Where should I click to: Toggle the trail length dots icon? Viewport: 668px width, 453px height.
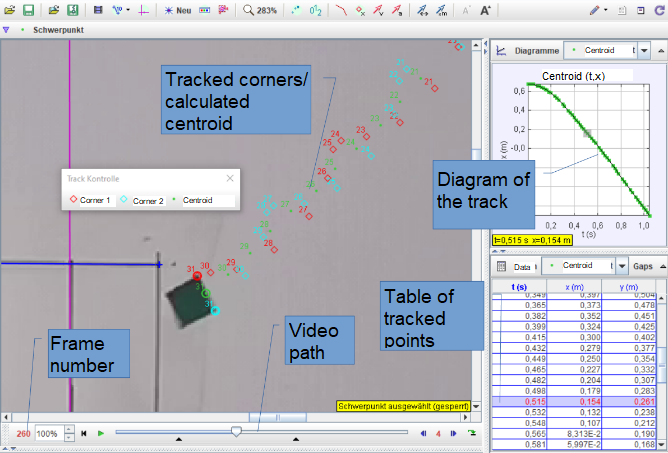coord(296,10)
